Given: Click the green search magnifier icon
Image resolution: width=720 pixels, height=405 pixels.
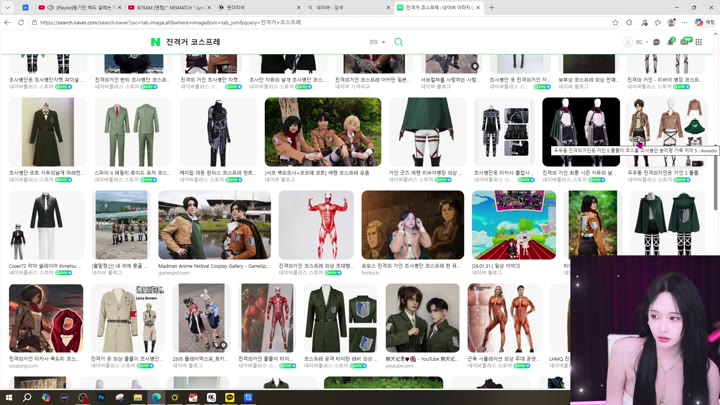Looking at the screenshot, I should (399, 42).
